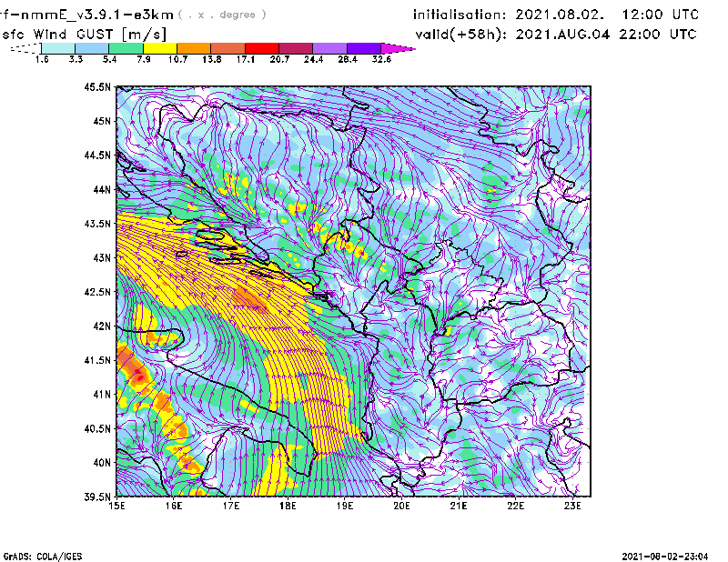The width and height of the screenshot is (728, 562).
Task: Click the legend value '3.3'
Action: click(x=76, y=59)
